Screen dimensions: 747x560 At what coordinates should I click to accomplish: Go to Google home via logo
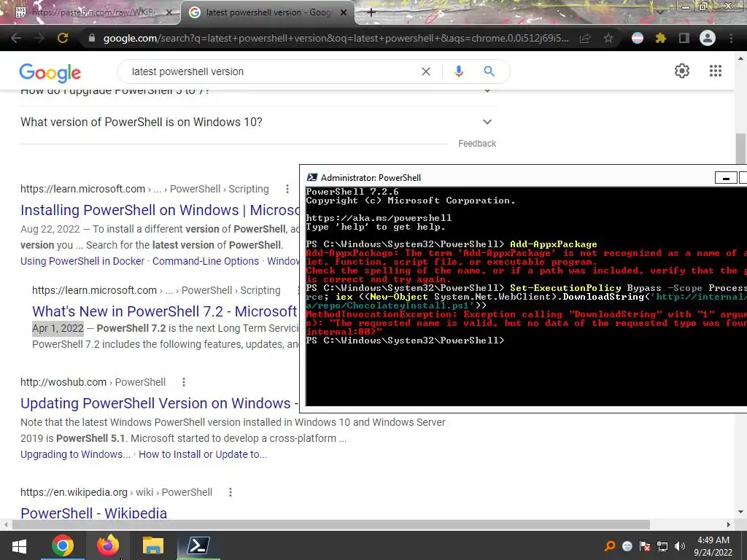50,72
